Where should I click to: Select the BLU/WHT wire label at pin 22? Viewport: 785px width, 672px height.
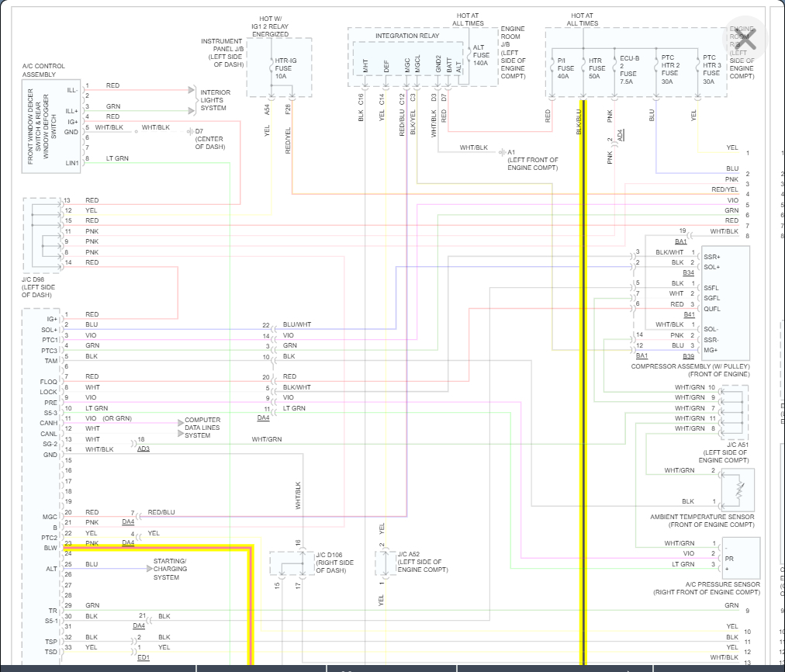[x=297, y=324]
